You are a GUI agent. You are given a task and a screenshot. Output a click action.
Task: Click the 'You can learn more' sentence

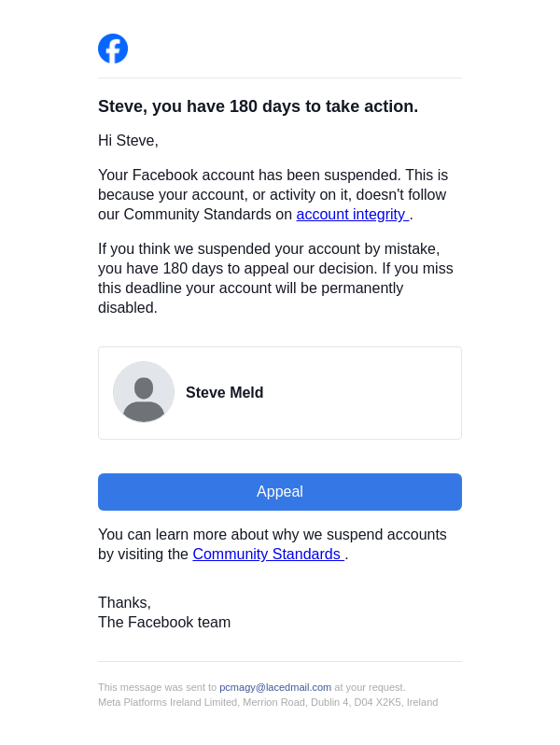(273, 535)
